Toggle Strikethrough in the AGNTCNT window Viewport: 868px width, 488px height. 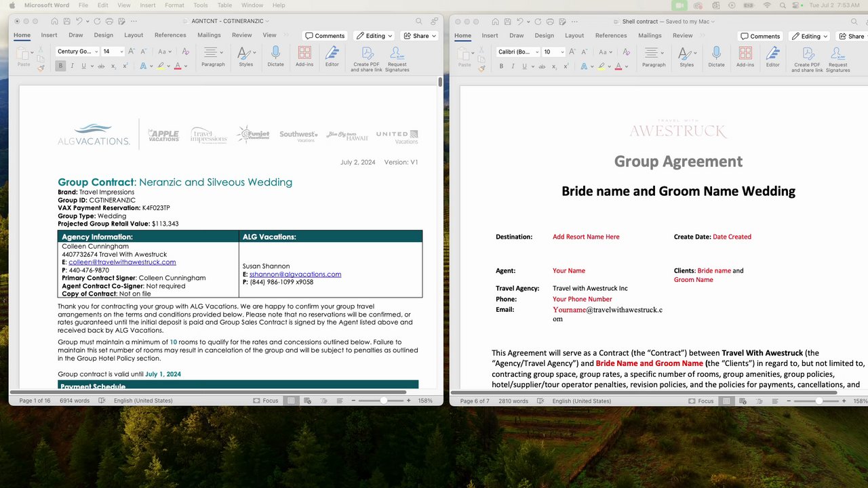click(x=101, y=66)
